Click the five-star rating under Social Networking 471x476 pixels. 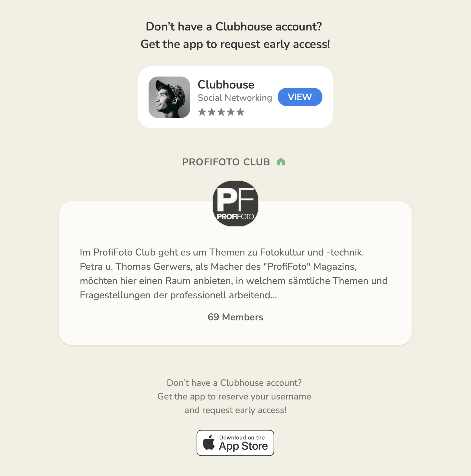coord(221,112)
